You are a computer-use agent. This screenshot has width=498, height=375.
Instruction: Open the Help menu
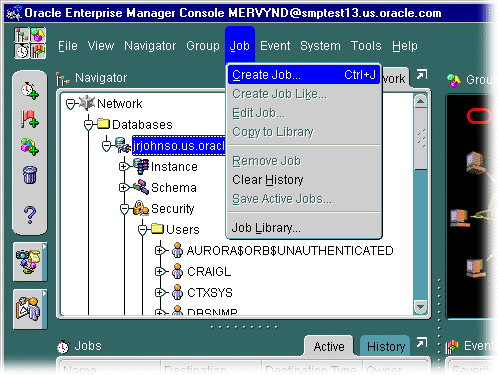405,46
